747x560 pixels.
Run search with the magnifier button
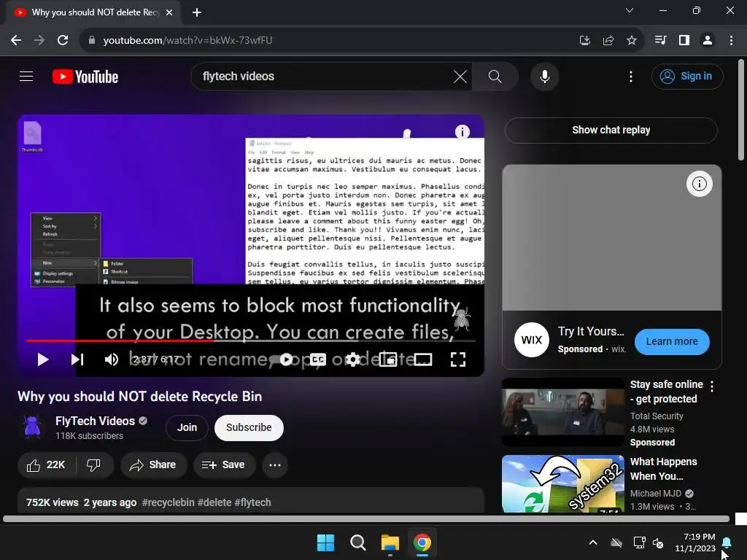(x=495, y=76)
